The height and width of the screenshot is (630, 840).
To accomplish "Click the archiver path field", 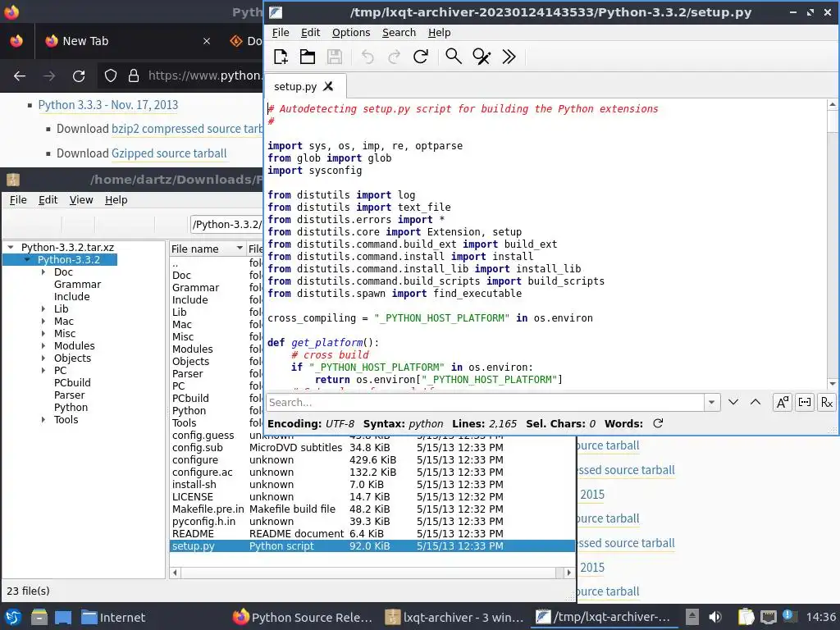I will tap(226, 225).
